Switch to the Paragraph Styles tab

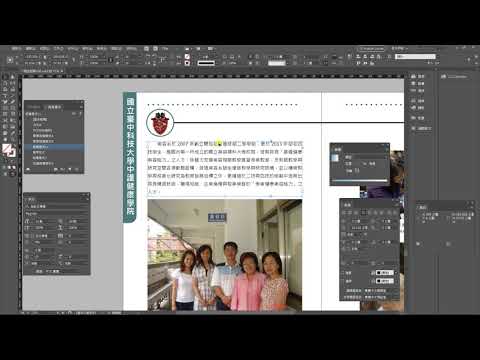(x=54, y=107)
